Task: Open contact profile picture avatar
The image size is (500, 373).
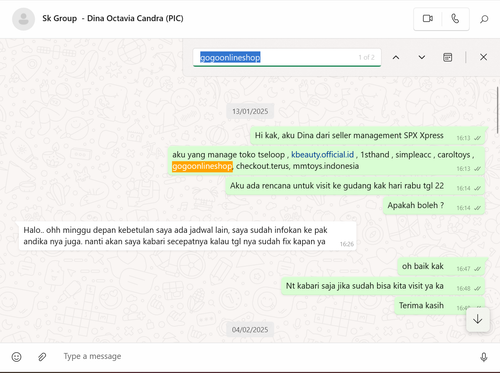Action: click(23, 19)
